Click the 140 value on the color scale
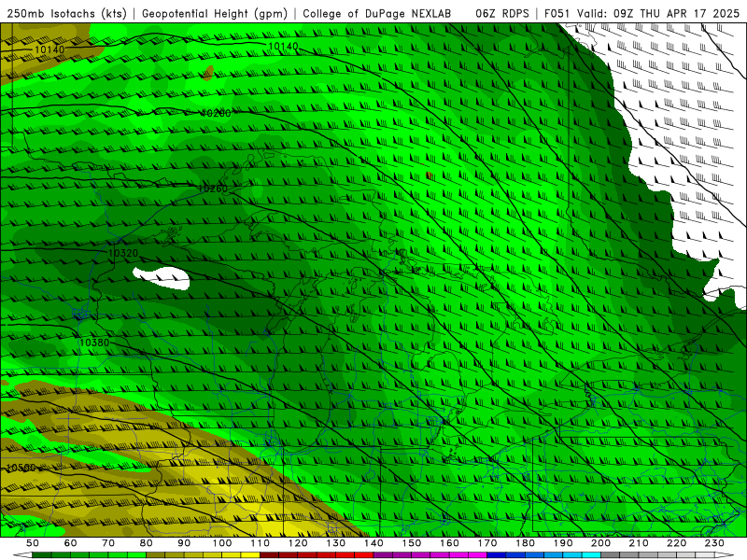Viewport: 747px width, 560px height. pos(373,543)
